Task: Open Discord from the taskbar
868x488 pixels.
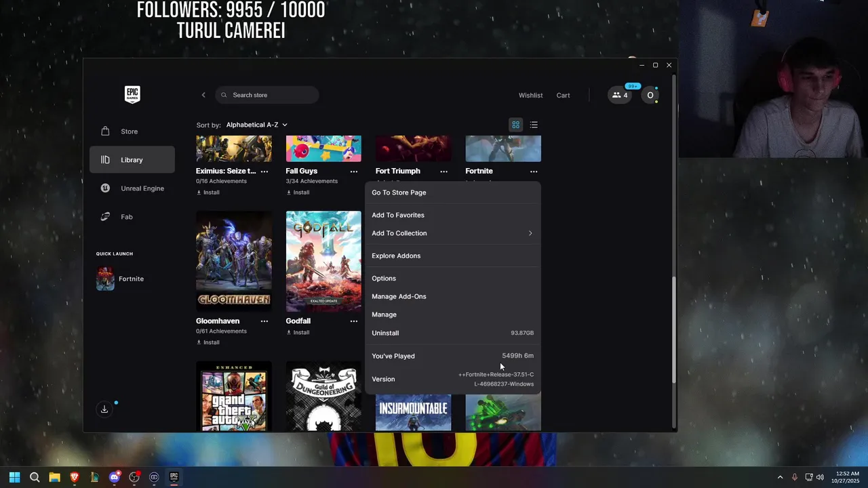Action: 115,477
